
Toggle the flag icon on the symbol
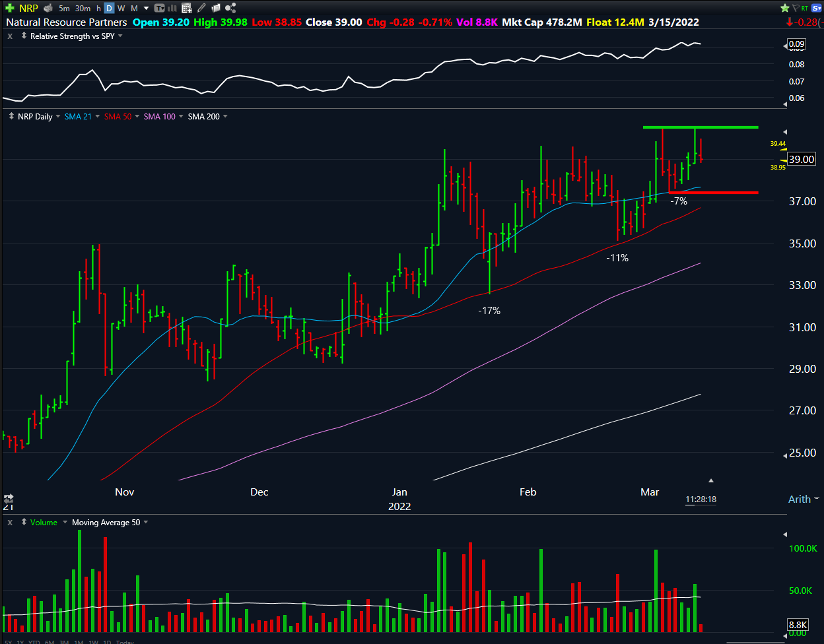[x=795, y=9]
